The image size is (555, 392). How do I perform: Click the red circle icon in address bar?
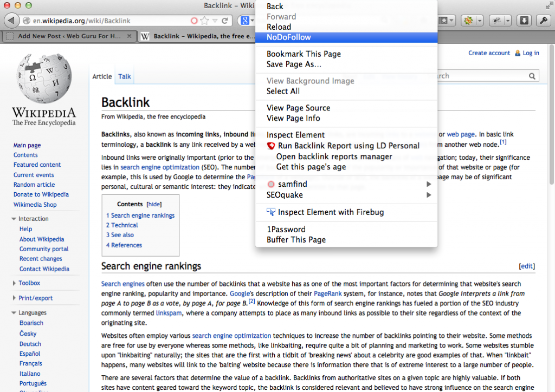(x=194, y=21)
